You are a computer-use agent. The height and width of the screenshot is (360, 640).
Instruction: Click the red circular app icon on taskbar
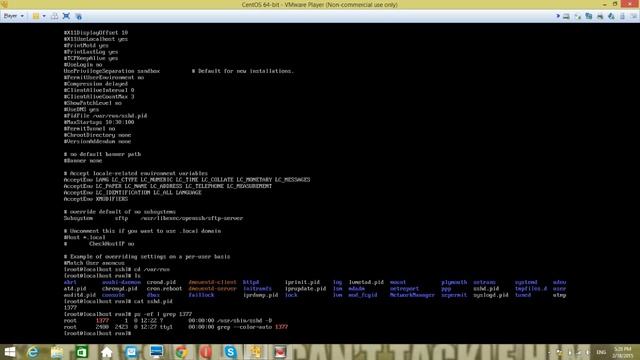[x=206, y=352]
